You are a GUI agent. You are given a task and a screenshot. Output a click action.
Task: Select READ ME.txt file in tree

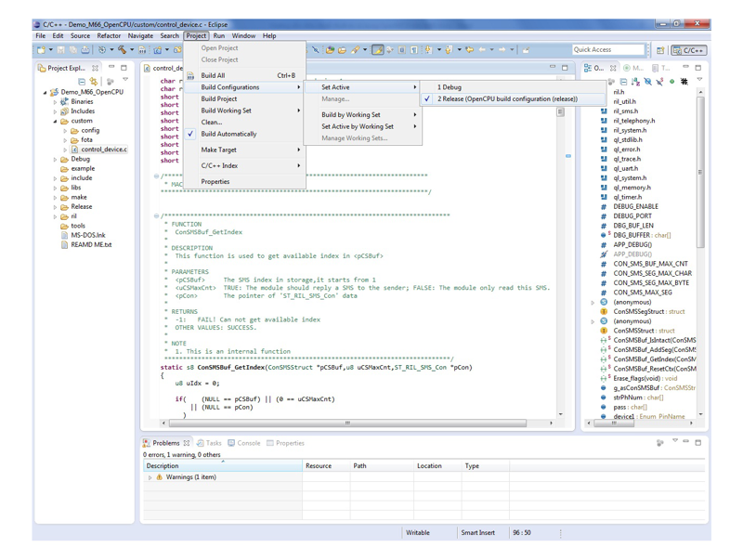tap(86, 244)
